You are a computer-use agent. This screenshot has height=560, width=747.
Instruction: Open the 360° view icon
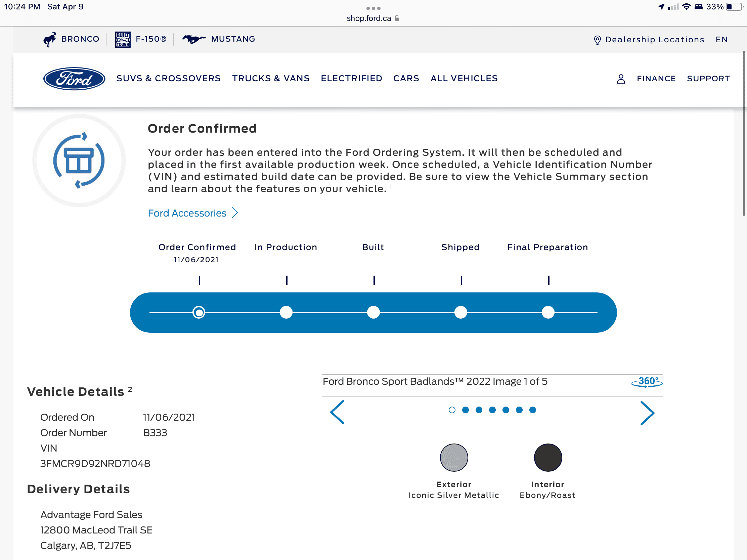coord(646,382)
